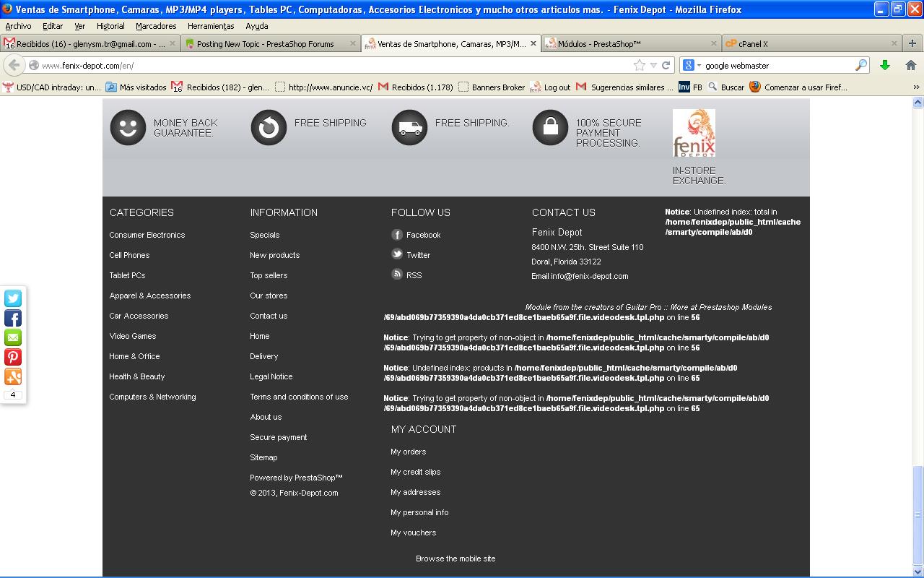Viewport: 924px width, 578px height.
Task: Go to the Firefox home page icon
Action: [x=911, y=65]
